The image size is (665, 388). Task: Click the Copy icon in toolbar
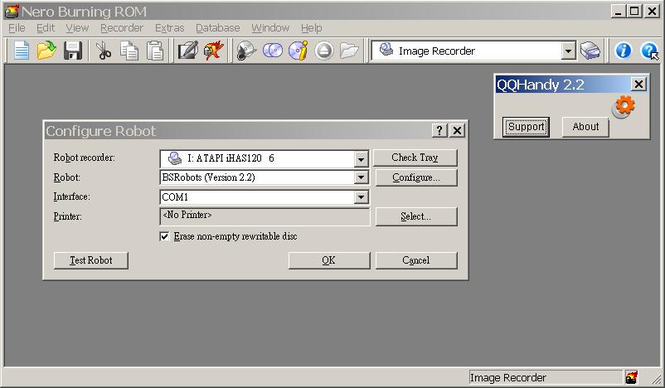pos(129,51)
